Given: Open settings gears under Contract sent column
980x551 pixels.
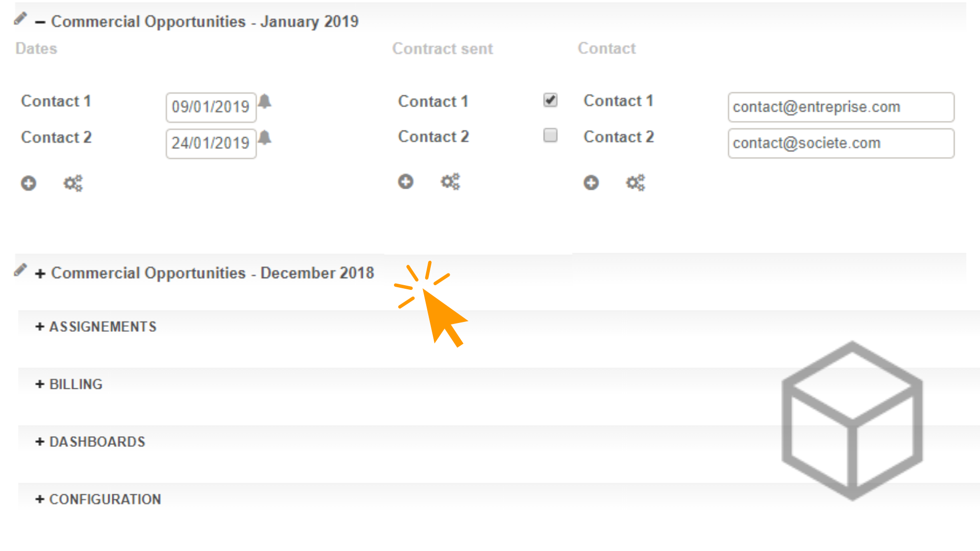Looking at the screenshot, I should tap(450, 182).
